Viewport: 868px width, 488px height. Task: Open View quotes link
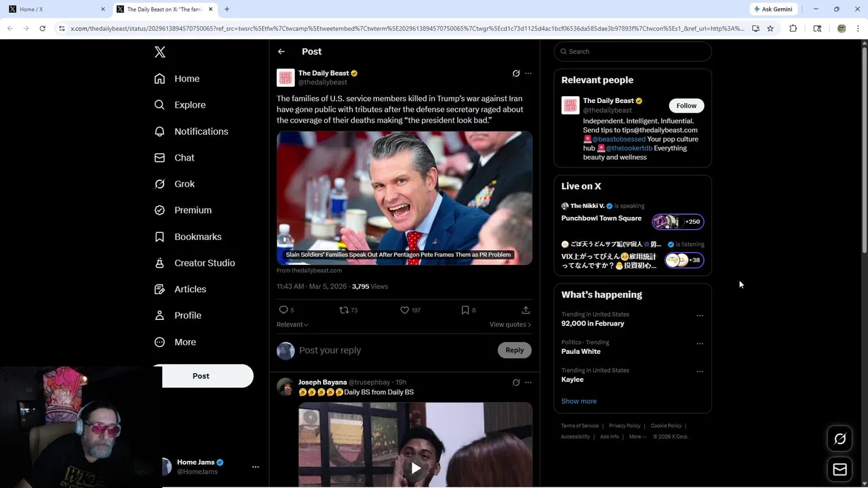pyautogui.click(x=510, y=325)
